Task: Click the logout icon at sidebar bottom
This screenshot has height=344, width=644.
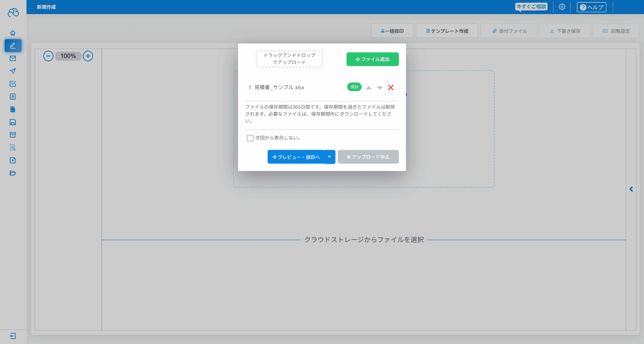Action: click(13, 336)
